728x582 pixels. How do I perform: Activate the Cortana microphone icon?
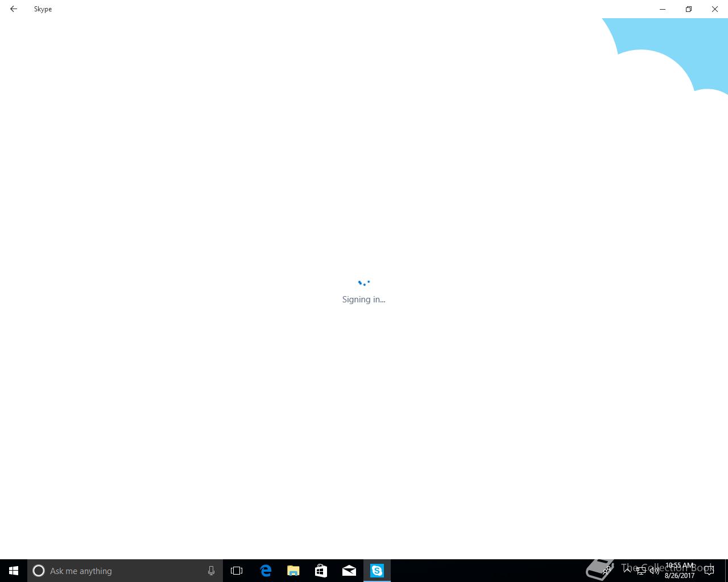pyautogui.click(x=211, y=571)
